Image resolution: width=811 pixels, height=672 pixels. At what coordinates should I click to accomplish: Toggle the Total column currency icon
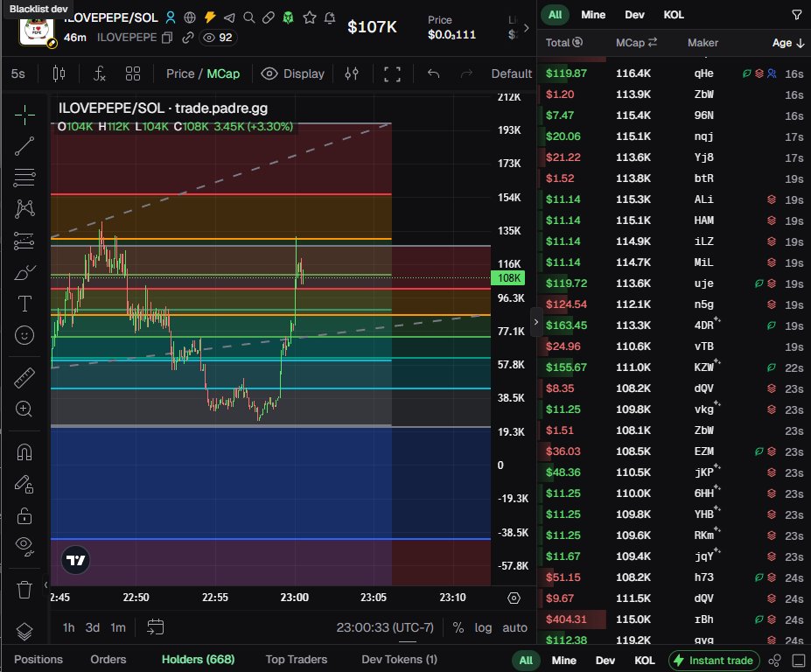pos(577,42)
